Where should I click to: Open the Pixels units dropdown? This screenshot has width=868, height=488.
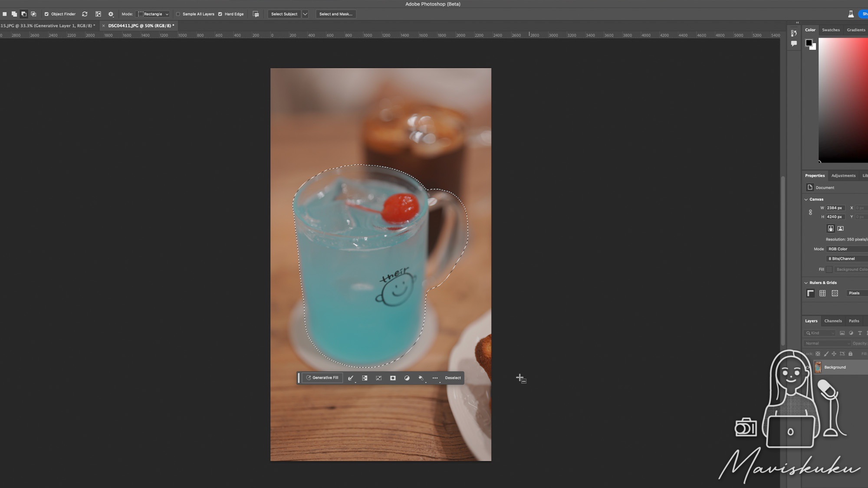click(x=857, y=293)
